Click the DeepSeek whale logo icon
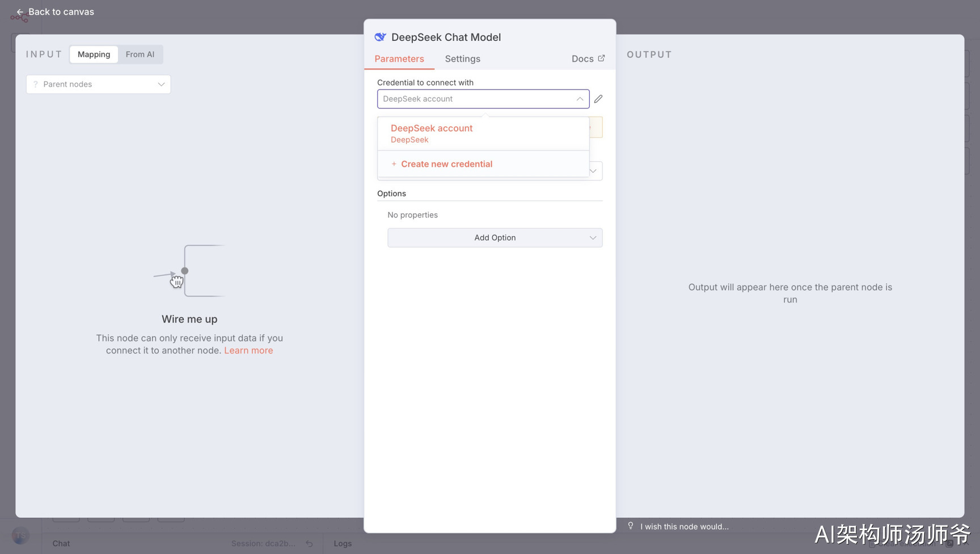The height and width of the screenshot is (554, 980). pos(381,37)
